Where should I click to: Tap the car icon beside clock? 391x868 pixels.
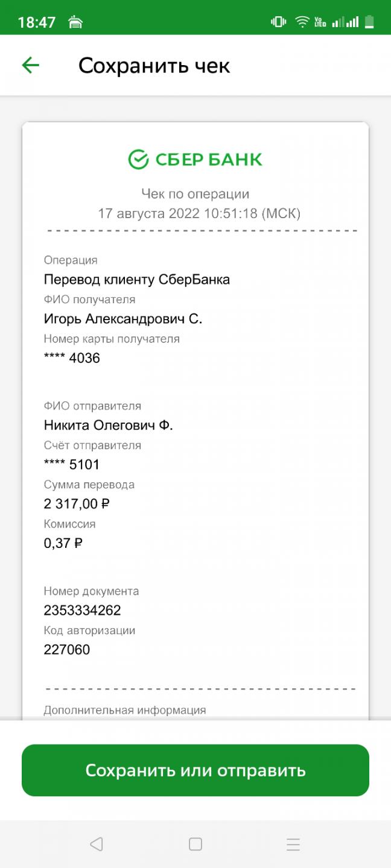point(75,23)
